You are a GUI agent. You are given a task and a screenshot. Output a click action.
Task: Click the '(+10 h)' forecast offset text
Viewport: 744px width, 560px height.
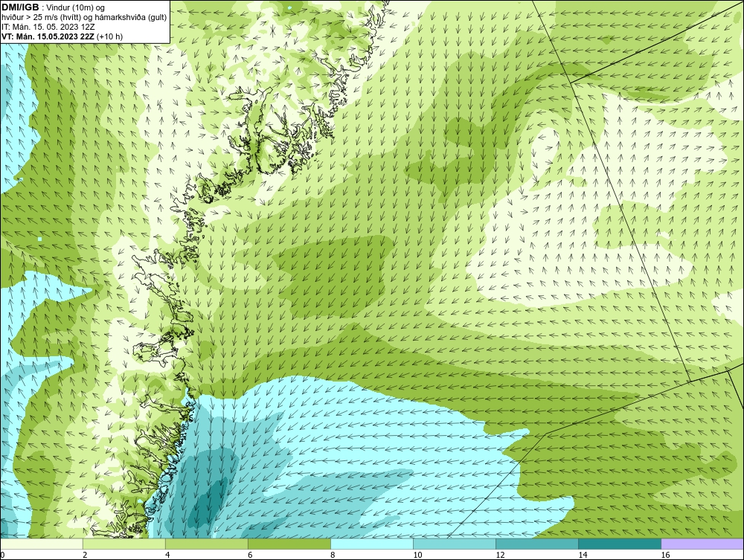tap(109, 36)
